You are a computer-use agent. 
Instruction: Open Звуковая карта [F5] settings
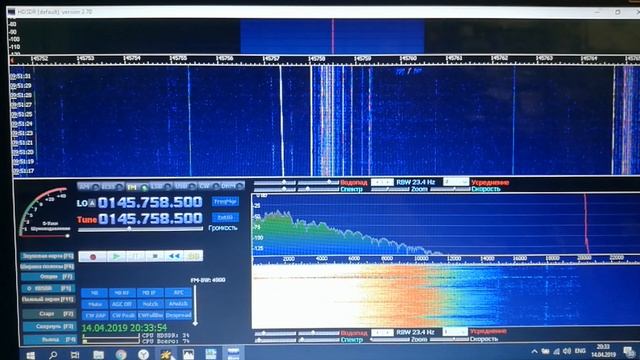pyautogui.click(x=48, y=256)
